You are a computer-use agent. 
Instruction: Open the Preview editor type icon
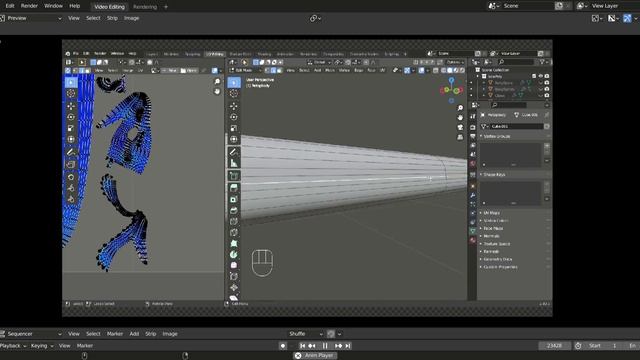[2, 18]
